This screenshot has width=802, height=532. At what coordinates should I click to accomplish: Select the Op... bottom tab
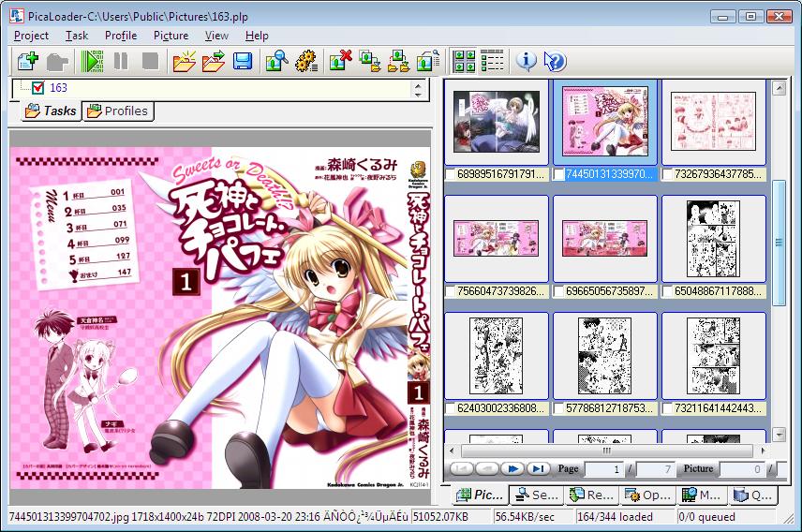(647, 495)
